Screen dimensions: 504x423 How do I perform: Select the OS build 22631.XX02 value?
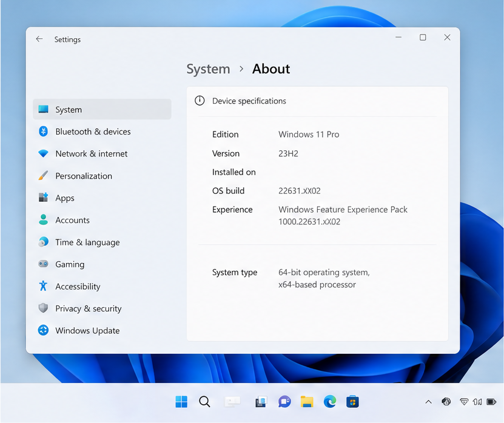tap(299, 191)
